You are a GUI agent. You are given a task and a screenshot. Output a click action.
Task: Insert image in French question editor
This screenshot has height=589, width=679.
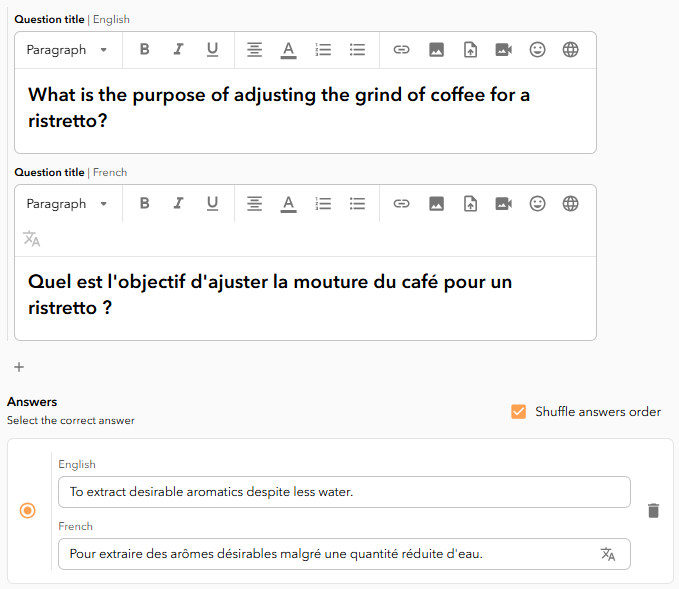click(x=436, y=203)
